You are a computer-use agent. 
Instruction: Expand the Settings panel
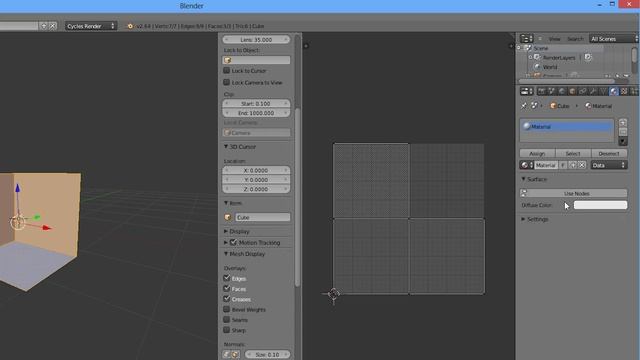[x=523, y=219]
